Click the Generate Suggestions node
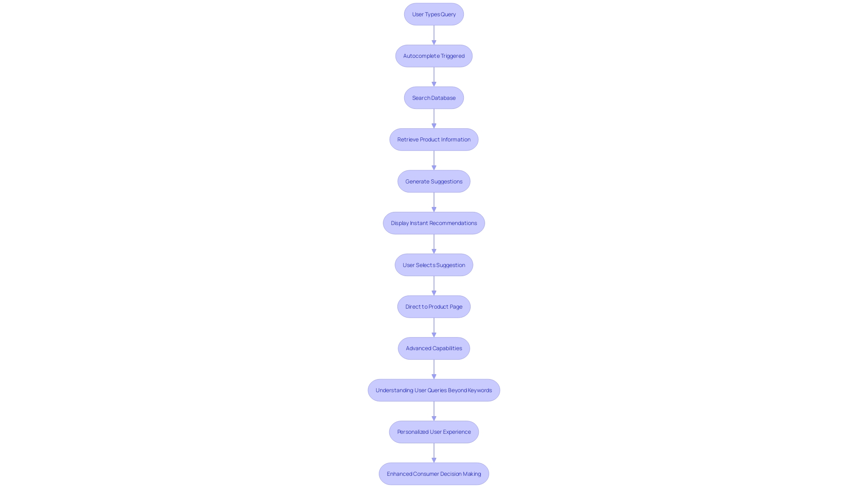 pos(434,181)
